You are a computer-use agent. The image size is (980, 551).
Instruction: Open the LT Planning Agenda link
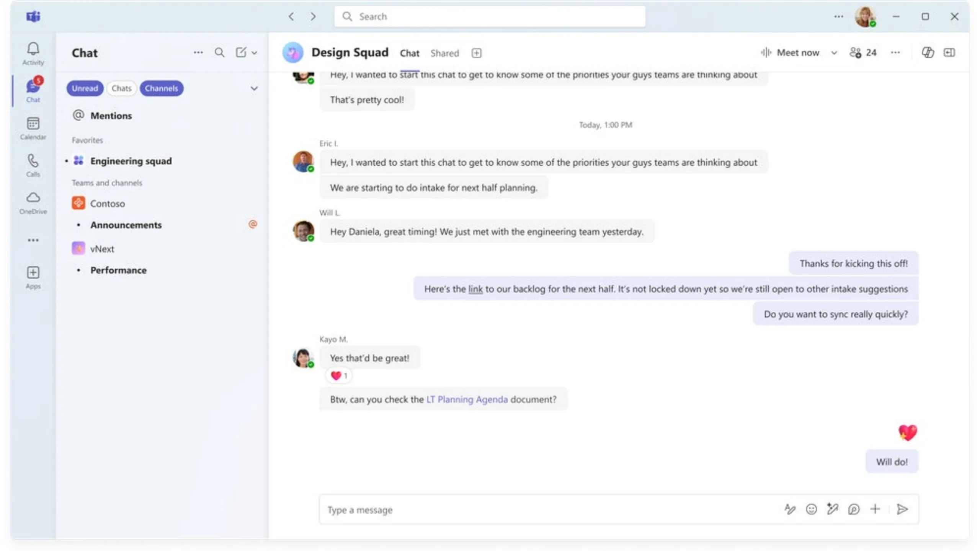pos(467,399)
